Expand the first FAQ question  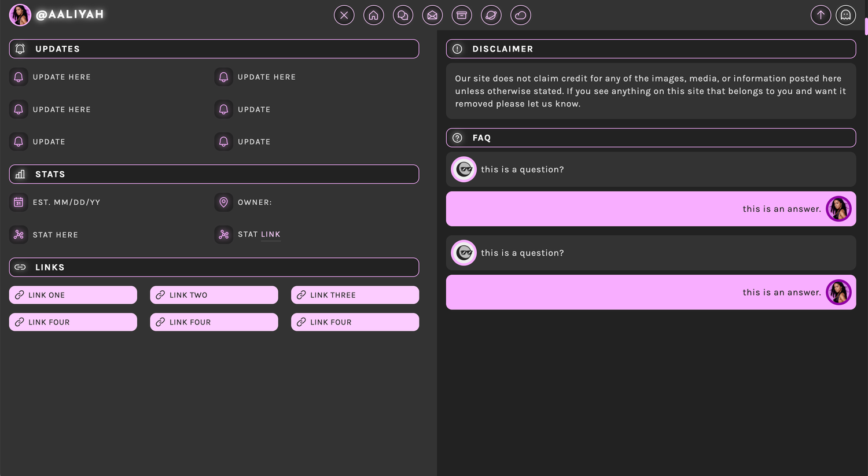click(650, 169)
